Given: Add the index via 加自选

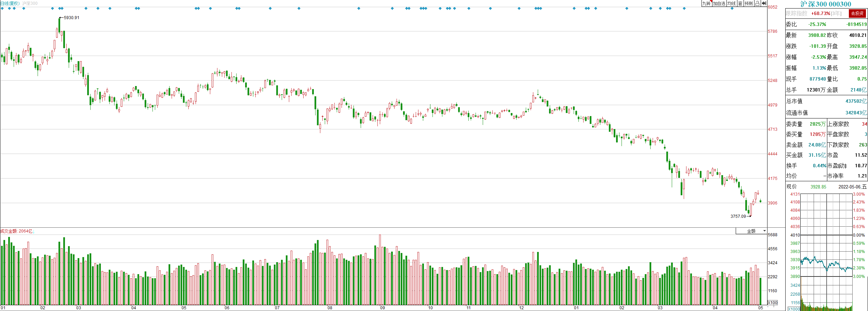Looking at the screenshot, I should 719,3.
